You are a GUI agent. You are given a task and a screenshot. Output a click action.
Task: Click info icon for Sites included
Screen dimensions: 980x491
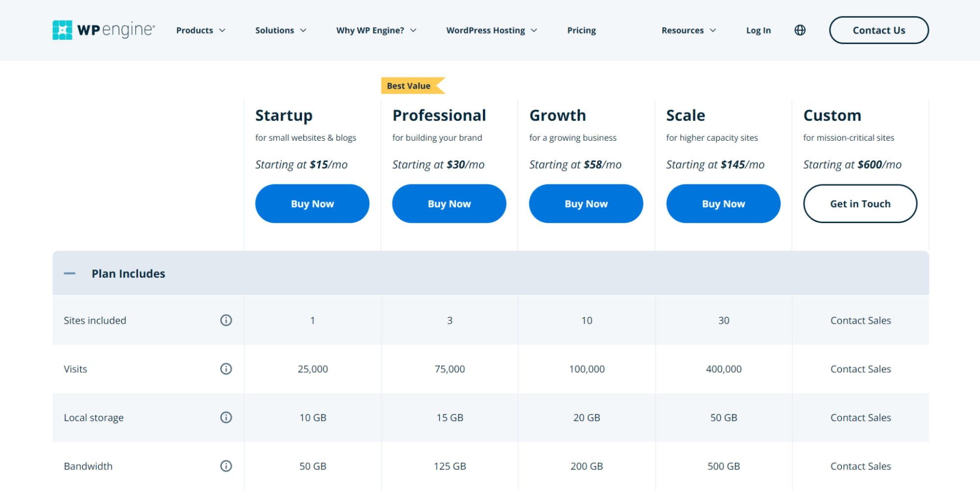[x=226, y=320]
